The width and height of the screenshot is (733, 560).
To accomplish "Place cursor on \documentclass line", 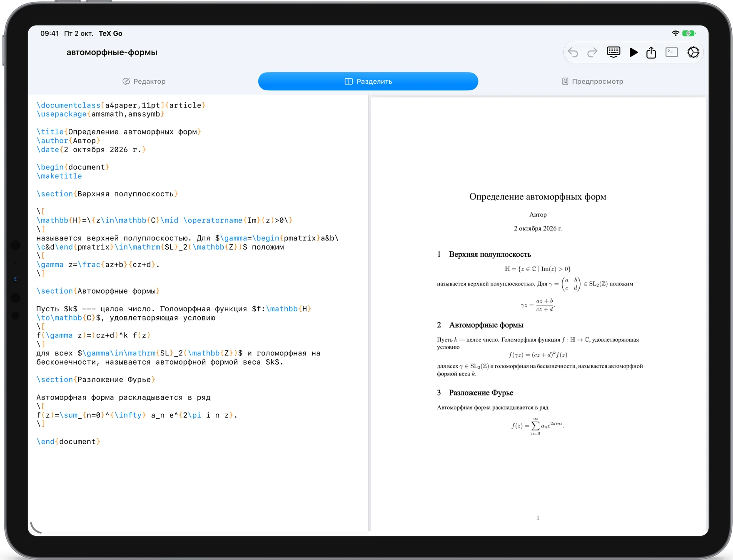I will 121,105.
